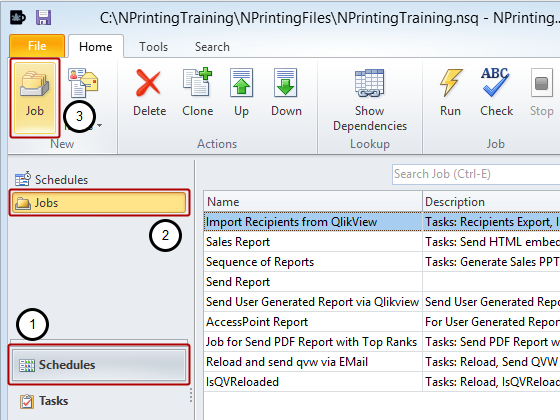The image size is (560, 420).
Task: Select Jobs in the navigation tree
Action: pyautogui.click(x=99, y=202)
